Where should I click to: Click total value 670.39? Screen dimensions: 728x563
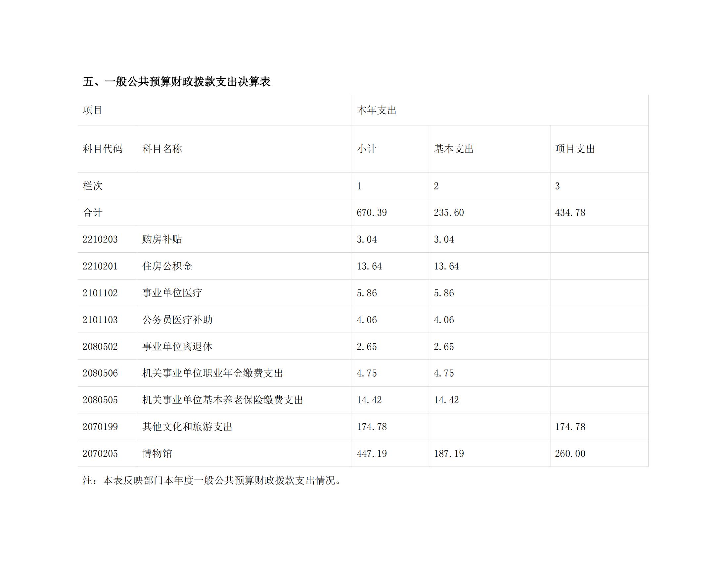coord(372,213)
